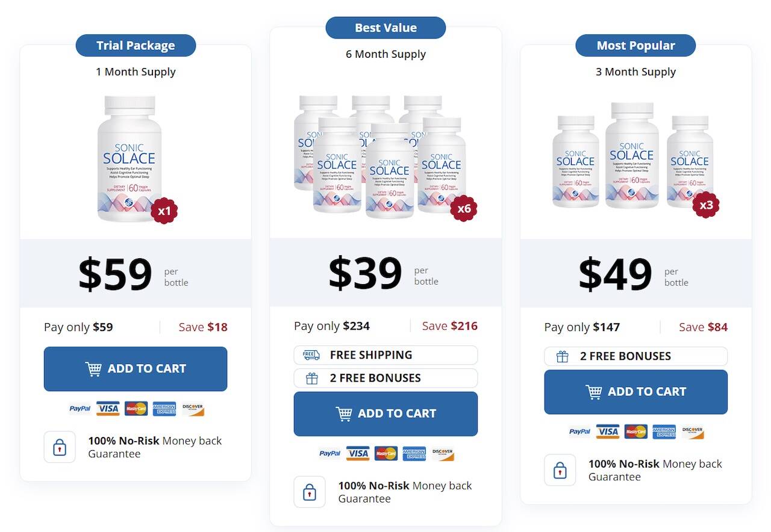771x532 pixels.
Task: Click the Discover icon in Trial Package card
Action: coord(193,409)
